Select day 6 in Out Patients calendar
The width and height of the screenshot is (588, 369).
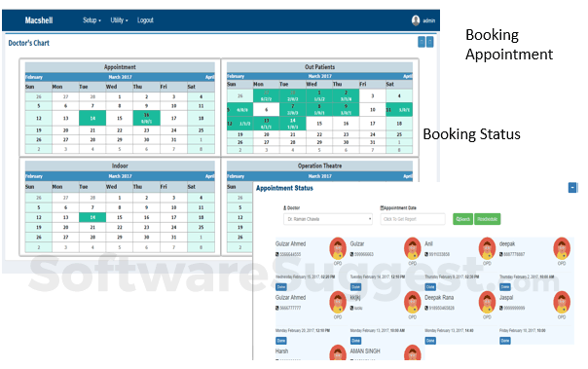point(266,109)
